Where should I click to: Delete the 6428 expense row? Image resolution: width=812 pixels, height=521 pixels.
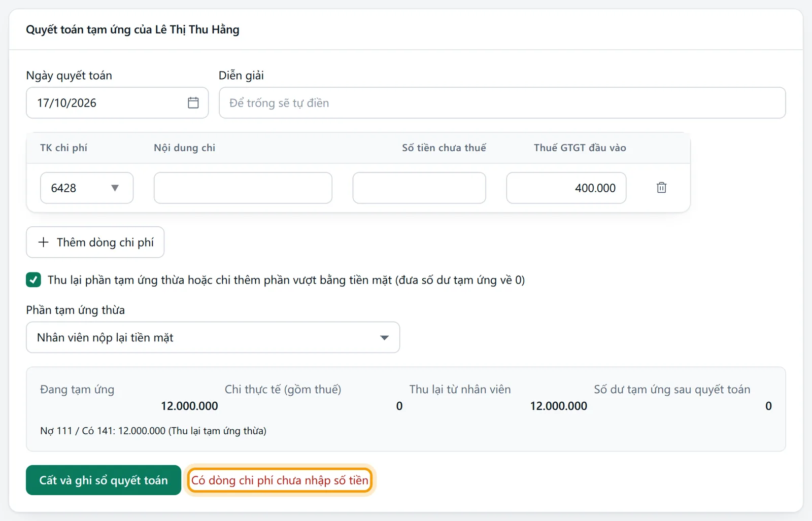(661, 188)
